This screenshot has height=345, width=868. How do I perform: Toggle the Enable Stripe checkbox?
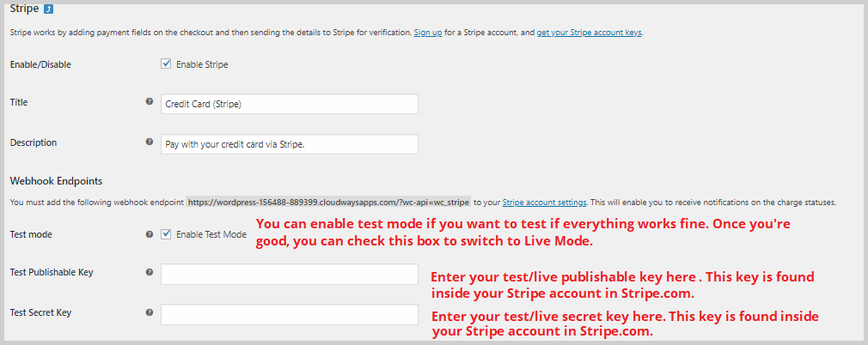166,64
